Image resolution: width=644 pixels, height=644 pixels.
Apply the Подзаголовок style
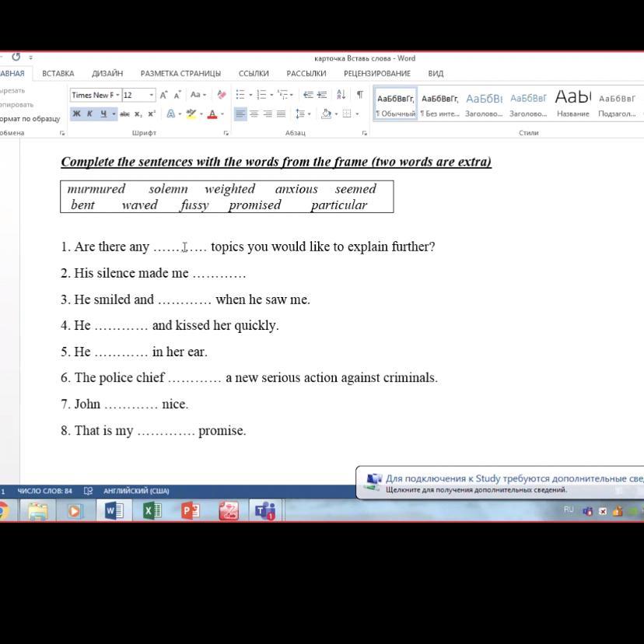617,103
